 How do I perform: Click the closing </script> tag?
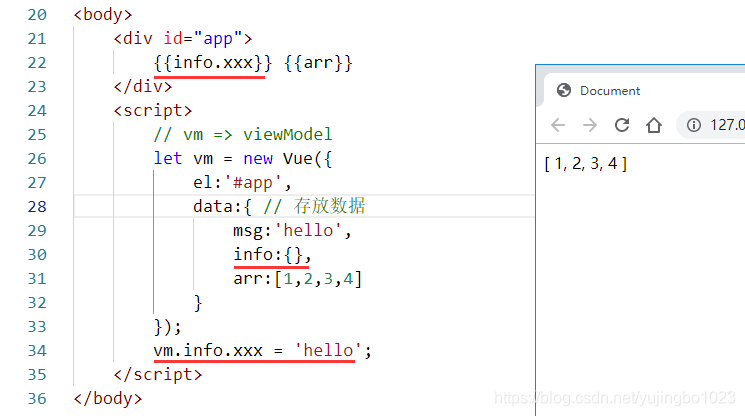click(158, 375)
